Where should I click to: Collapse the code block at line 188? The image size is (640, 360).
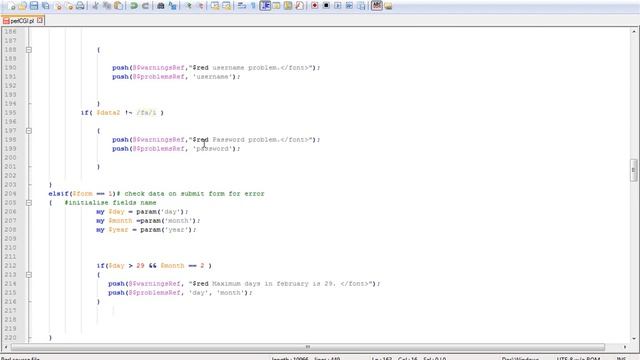[x=29, y=50]
